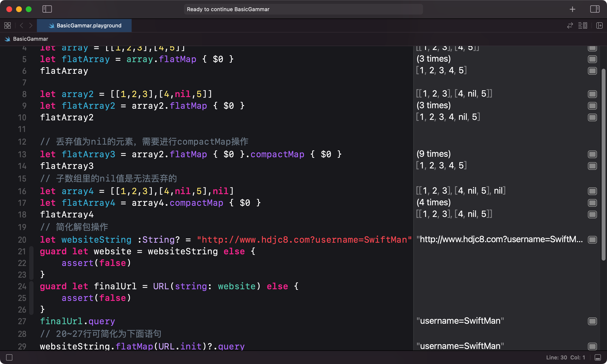Click 'assert' on line 22
The height and width of the screenshot is (364, 607).
[77, 263]
